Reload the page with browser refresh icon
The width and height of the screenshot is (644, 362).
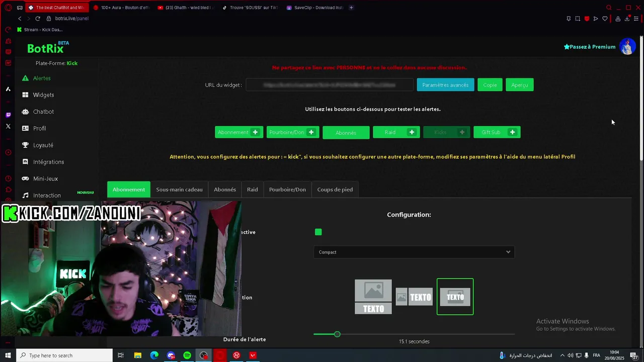point(37,19)
